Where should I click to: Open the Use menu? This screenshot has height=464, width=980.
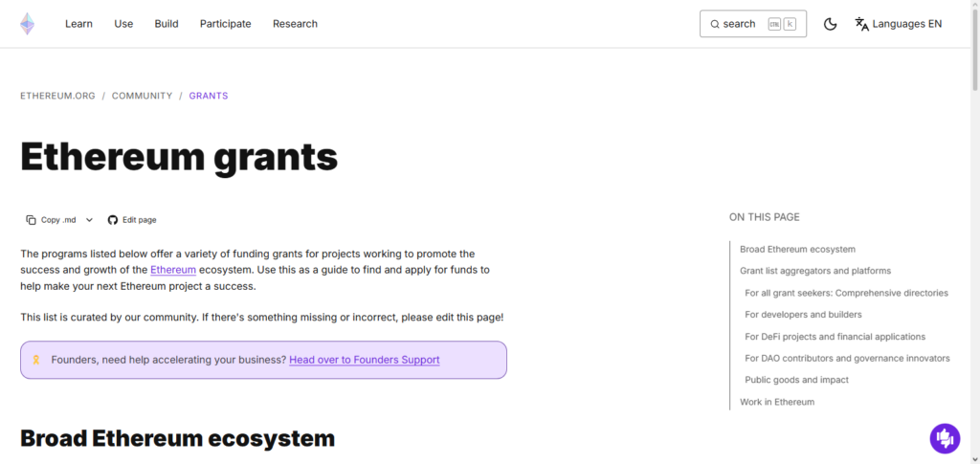click(123, 24)
